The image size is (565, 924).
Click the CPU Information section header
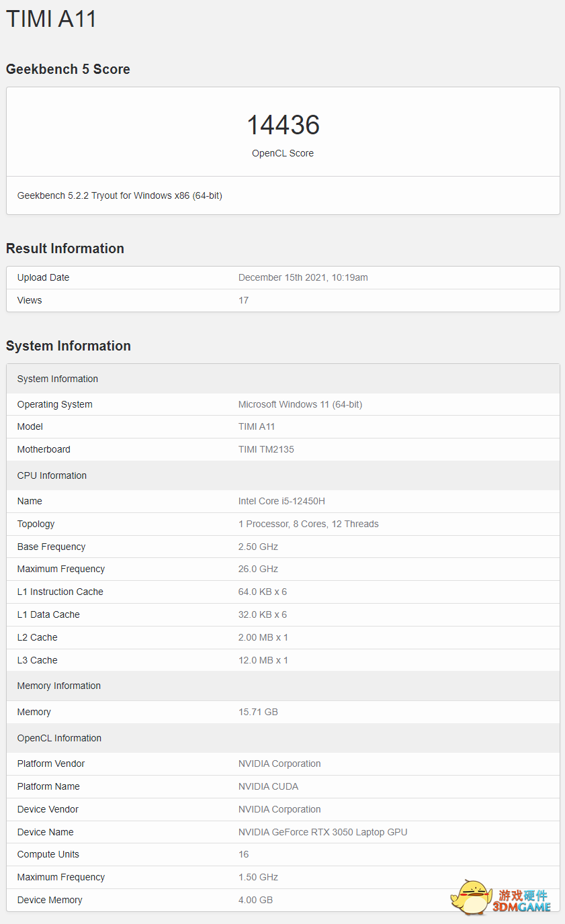(52, 475)
